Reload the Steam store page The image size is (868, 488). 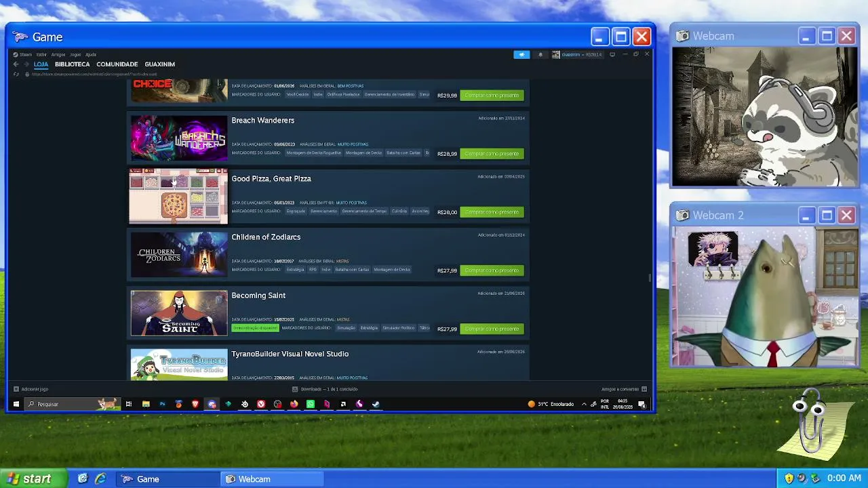tap(16, 74)
